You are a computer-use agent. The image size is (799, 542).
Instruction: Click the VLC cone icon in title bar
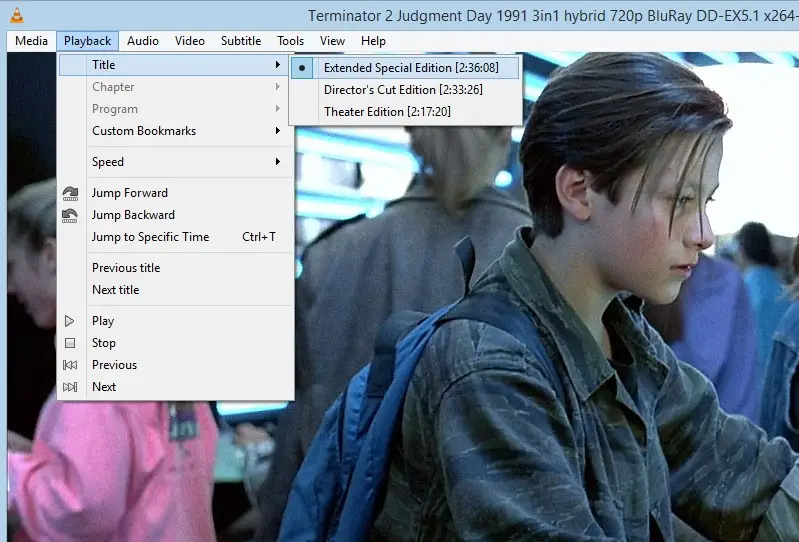click(17, 15)
